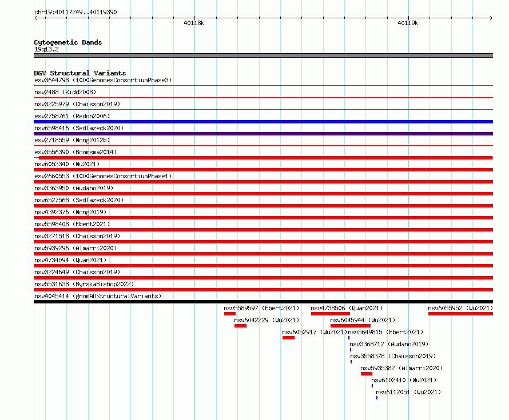509x420 pixels.
Task: Click the right arrow of the ruler
Action: click(x=491, y=18)
